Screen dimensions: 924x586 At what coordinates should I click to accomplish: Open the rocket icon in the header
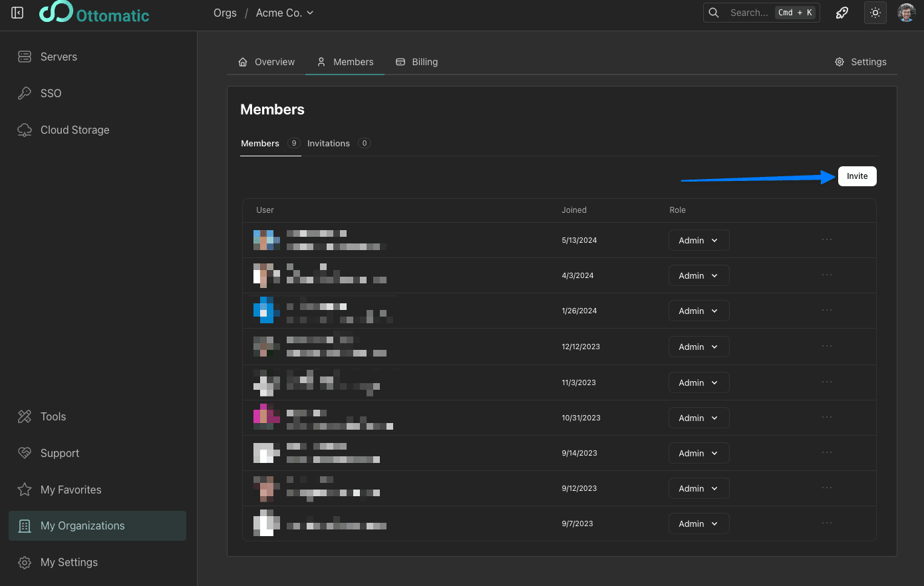point(842,13)
